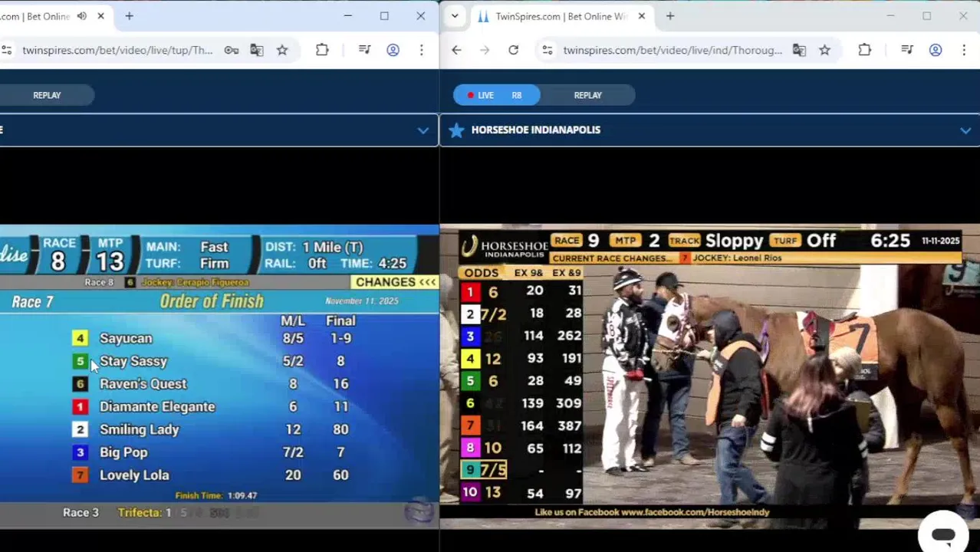Go forward in right browser window
Screen dimensions: 980x552
tap(485, 51)
